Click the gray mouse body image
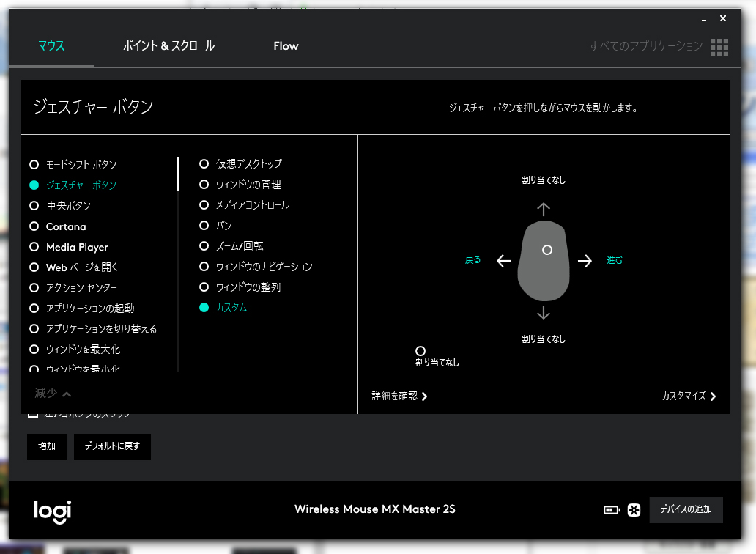Image resolution: width=756 pixels, height=554 pixels. (x=544, y=261)
